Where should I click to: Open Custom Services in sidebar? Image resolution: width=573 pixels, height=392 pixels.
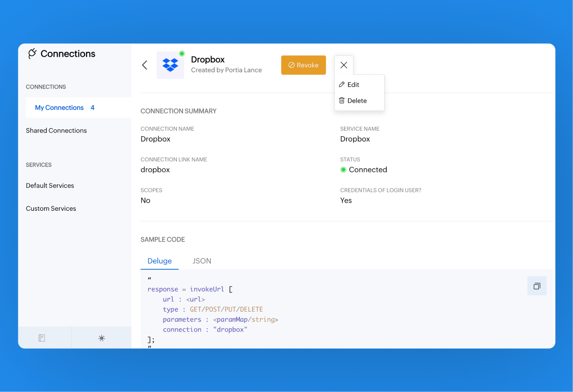(x=51, y=209)
